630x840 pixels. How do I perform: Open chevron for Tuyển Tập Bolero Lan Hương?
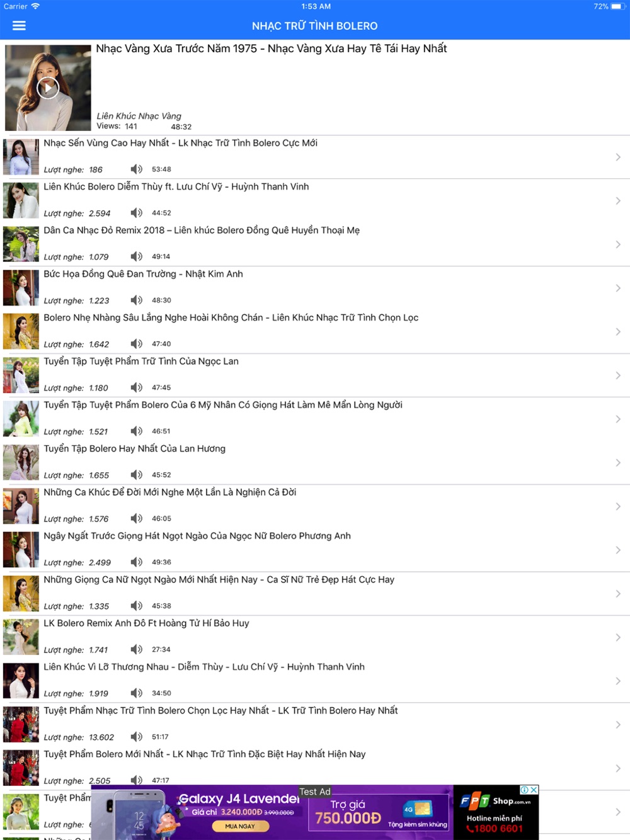[618, 463]
